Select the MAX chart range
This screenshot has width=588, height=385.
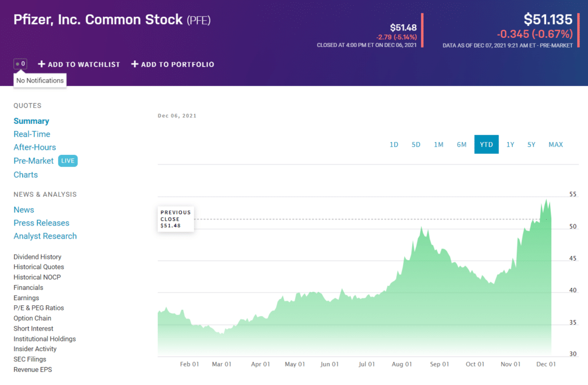(556, 145)
